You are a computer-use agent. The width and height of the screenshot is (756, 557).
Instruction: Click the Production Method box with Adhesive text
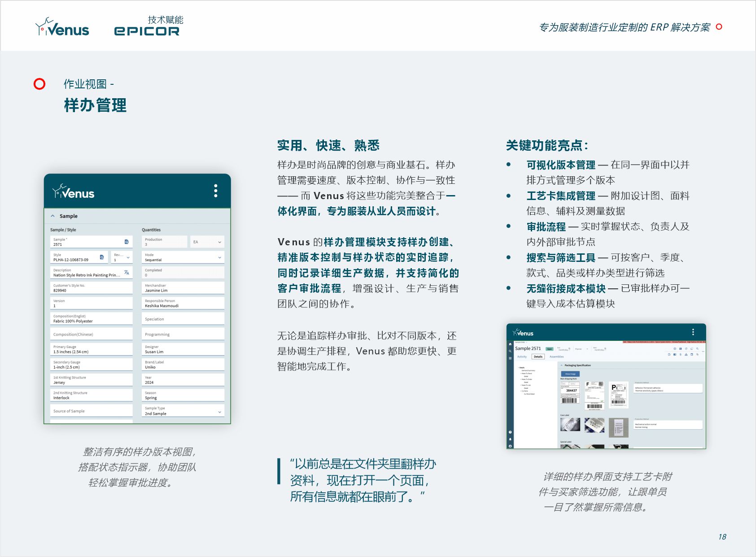coord(668,388)
